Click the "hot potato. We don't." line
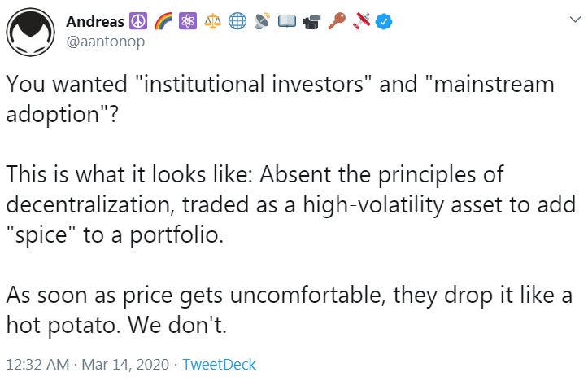588x381 pixels. tap(116, 324)
